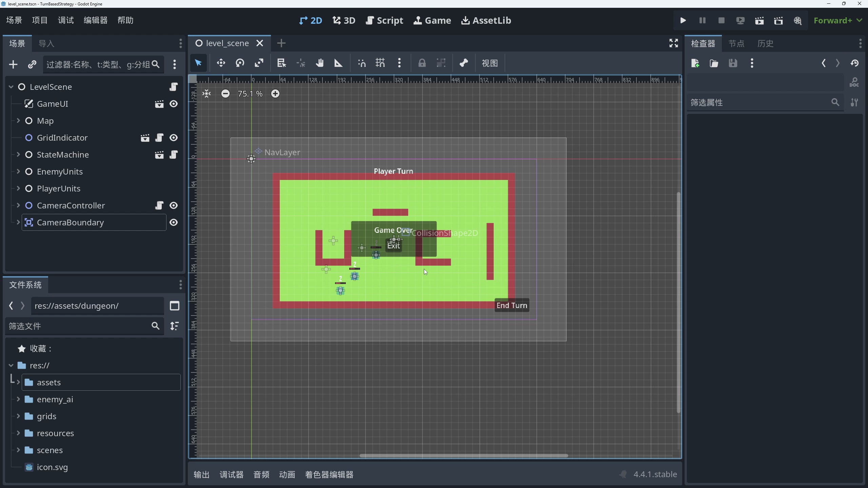Collapse the LevelScene root node
This screenshot has height=488, width=868.
[x=11, y=87]
